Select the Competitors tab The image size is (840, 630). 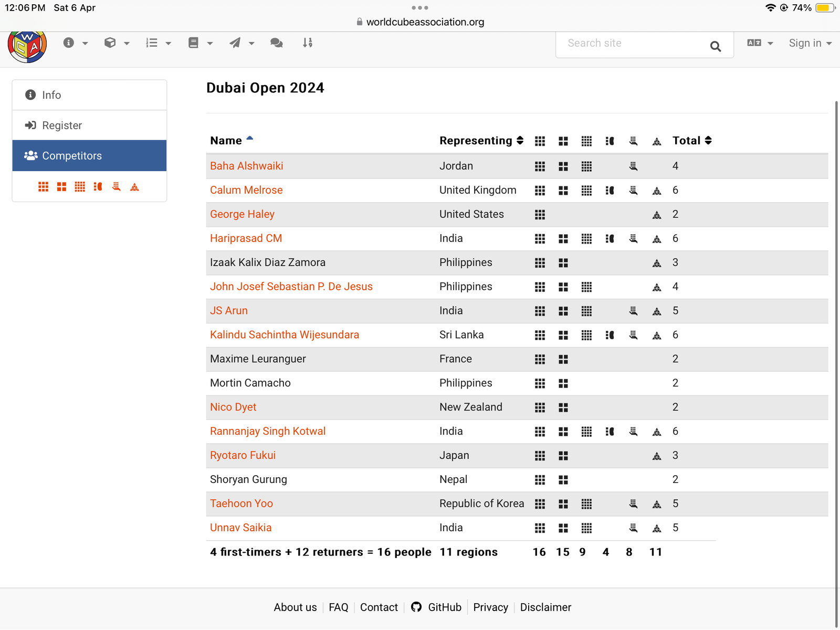pyautogui.click(x=89, y=156)
